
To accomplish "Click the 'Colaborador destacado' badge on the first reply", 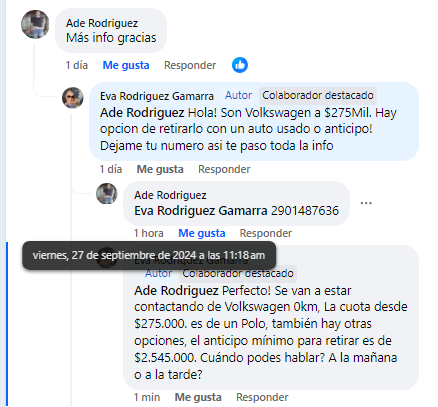I will pos(318,95).
